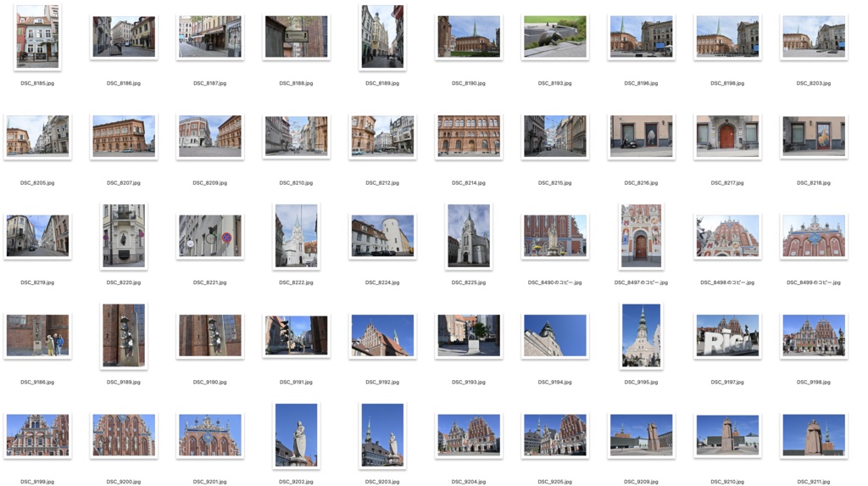Select the DSC_8214.jpg brick facade thumbnail
This screenshot has width=868, height=486.
(x=469, y=136)
